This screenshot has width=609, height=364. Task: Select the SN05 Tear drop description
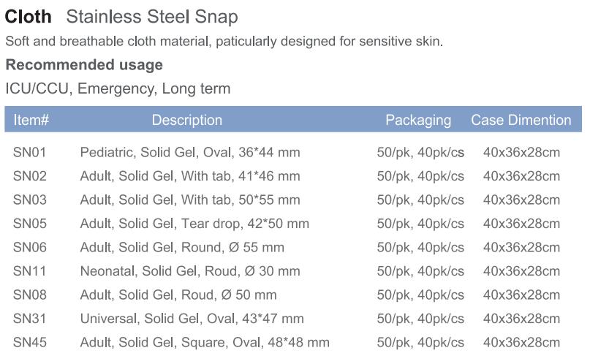click(194, 224)
